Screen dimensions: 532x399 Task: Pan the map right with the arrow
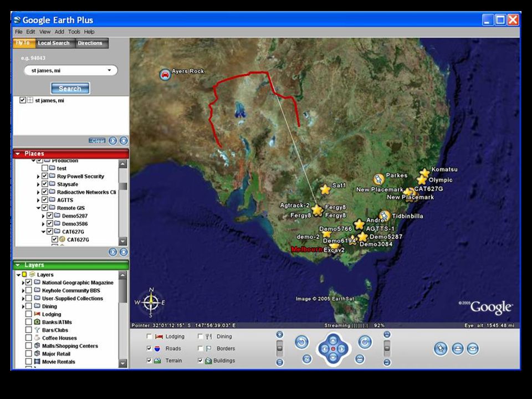[342, 349]
